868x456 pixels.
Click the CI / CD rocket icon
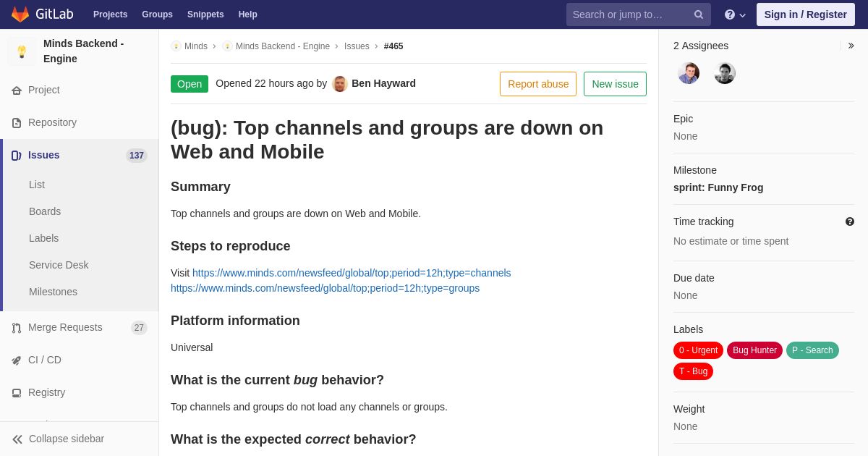17,360
